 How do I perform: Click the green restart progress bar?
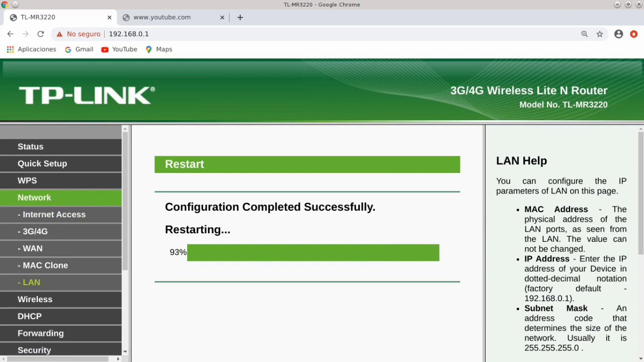pyautogui.click(x=313, y=252)
